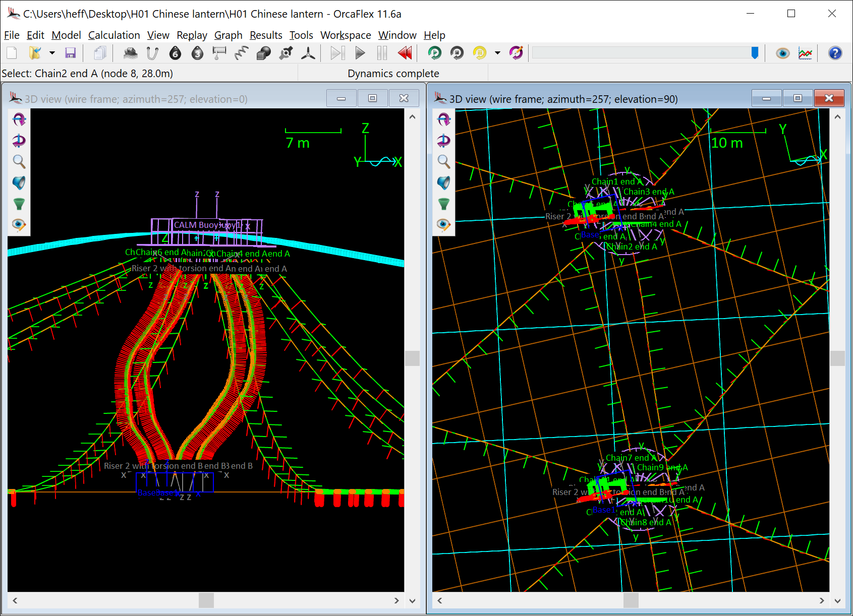This screenshot has width=853, height=616.
Task: Expand the dropdown arrow beside yellow replay icon
Action: pos(497,53)
